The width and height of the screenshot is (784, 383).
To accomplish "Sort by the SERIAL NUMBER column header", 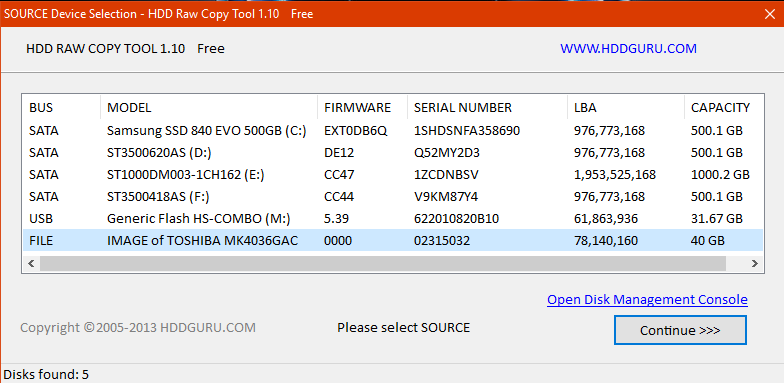I will tap(488, 108).
